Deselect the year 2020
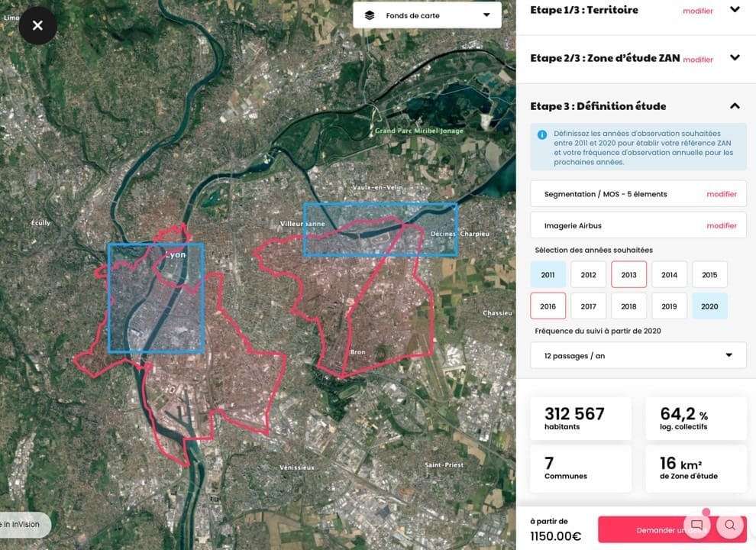The height and width of the screenshot is (550, 756). [x=709, y=306]
